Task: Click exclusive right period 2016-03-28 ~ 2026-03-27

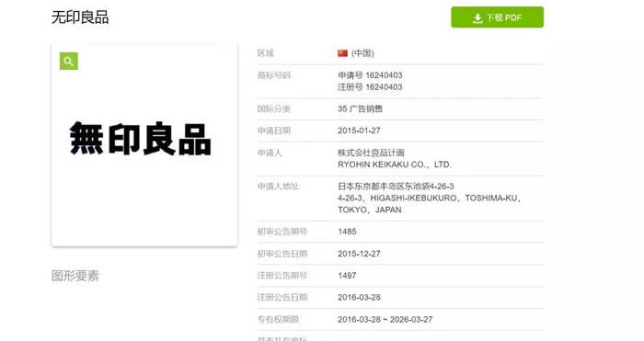Action: (x=385, y=319)
